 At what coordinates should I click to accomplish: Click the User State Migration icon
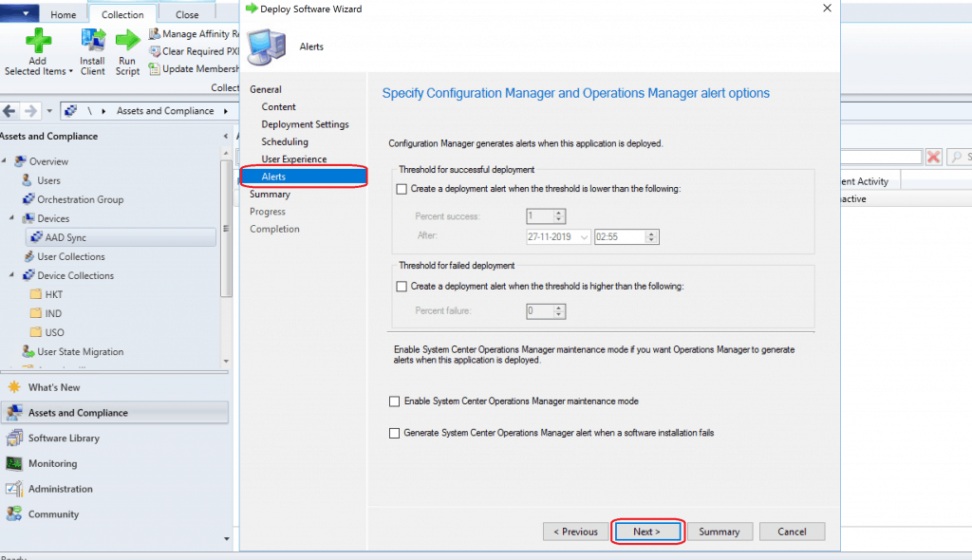(x=28, y=351)
